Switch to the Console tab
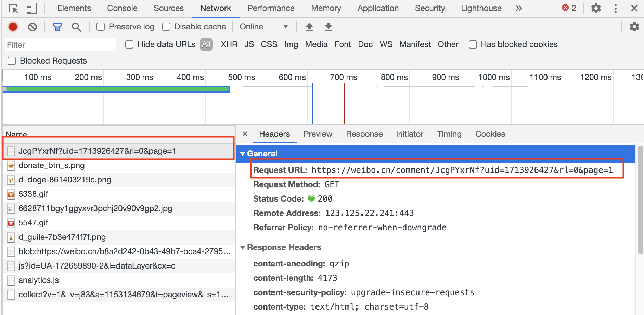 click(x=122, y=8)
